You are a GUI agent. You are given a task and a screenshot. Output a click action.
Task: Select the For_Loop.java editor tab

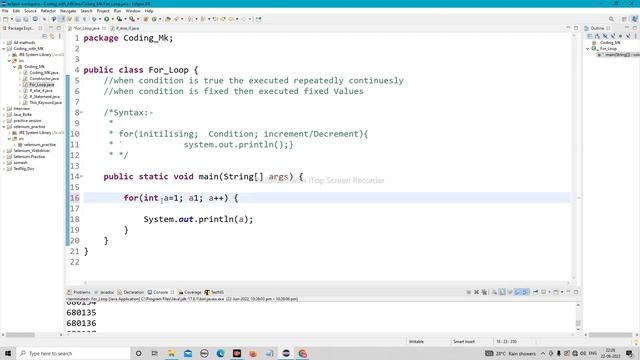pos(87,28)
